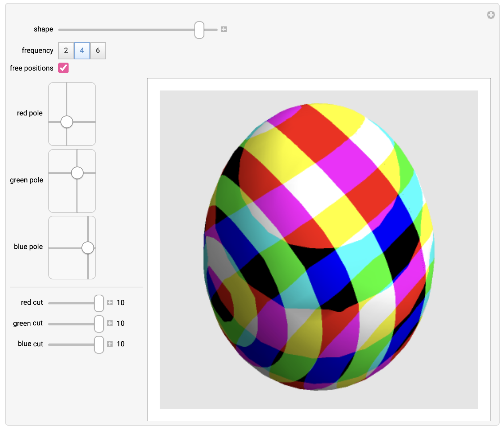
Task: Grab the shape slider handle
Action: coord(199,30)
